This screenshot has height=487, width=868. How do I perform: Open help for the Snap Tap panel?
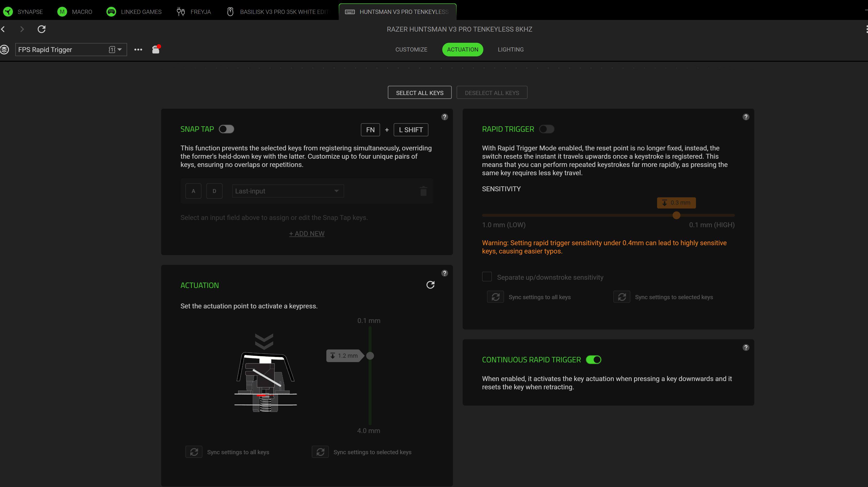pyautogui.click(x=444, y=117)
